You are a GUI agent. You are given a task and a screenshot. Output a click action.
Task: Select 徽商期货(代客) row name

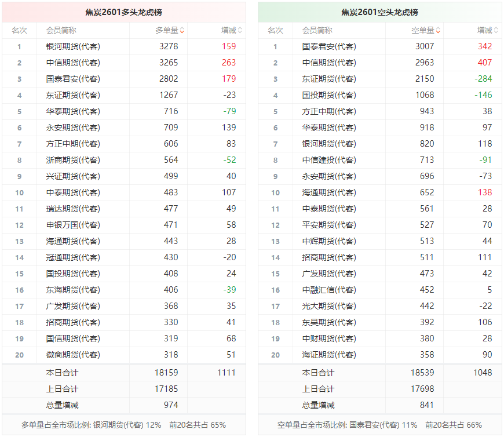pyautogui.click(x=73, y=355)
